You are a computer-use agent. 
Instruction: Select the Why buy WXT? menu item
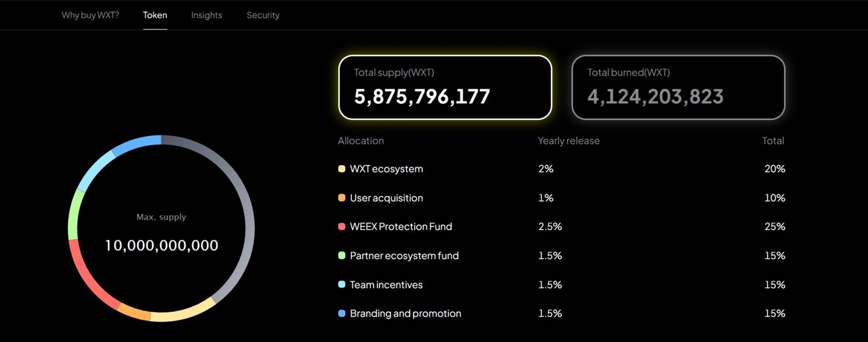90,15
